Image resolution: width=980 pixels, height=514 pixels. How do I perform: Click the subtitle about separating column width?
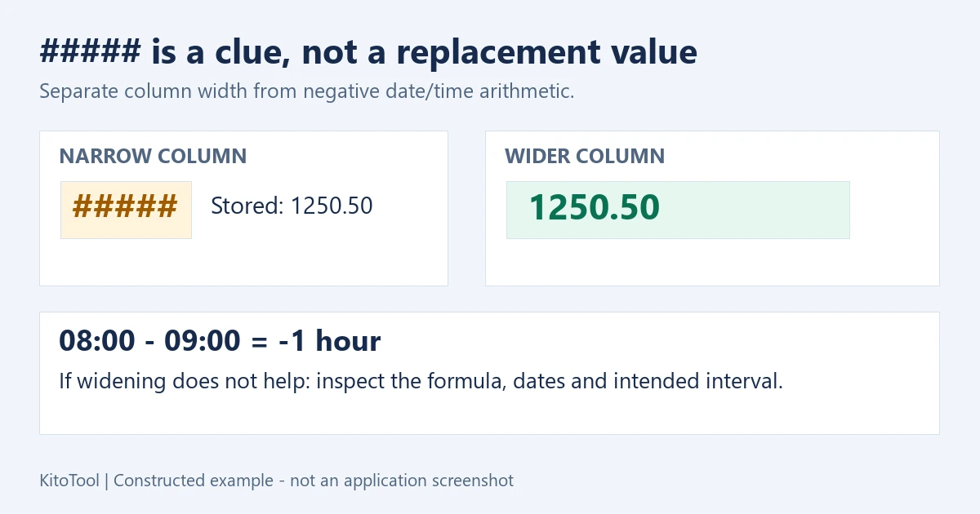coord(307,91)
